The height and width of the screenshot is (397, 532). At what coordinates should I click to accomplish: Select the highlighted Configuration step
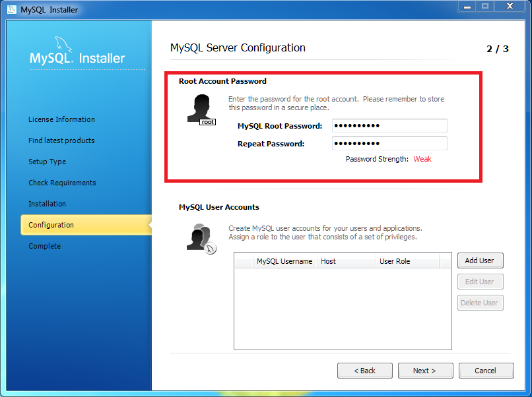86,225
